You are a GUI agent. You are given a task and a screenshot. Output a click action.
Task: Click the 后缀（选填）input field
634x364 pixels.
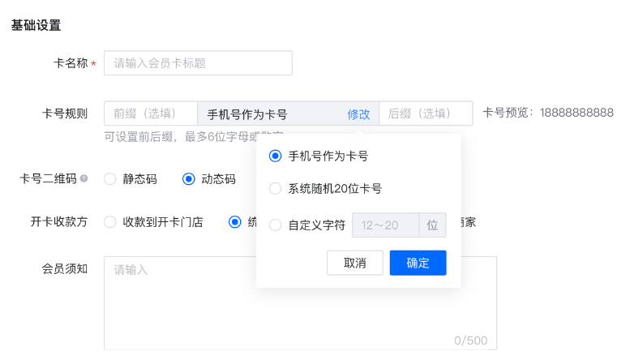(426, 113)
